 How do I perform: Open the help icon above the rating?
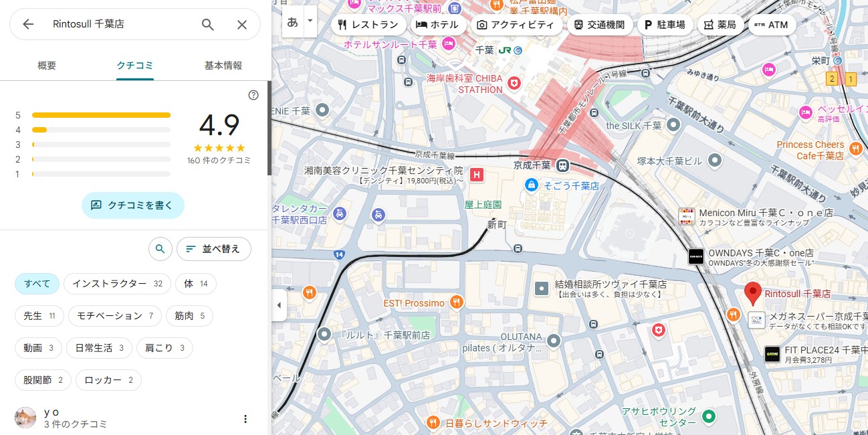click(253, 95)
